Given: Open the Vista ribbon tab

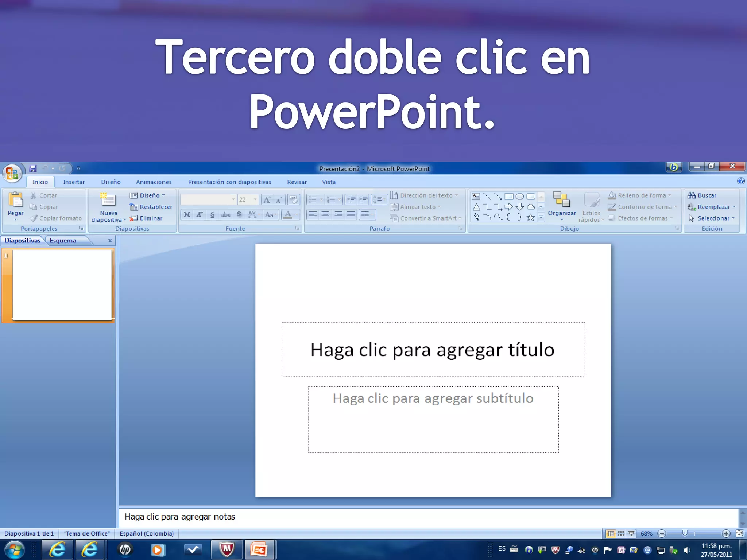Looking at the screenshot, I should click(329, 182).
